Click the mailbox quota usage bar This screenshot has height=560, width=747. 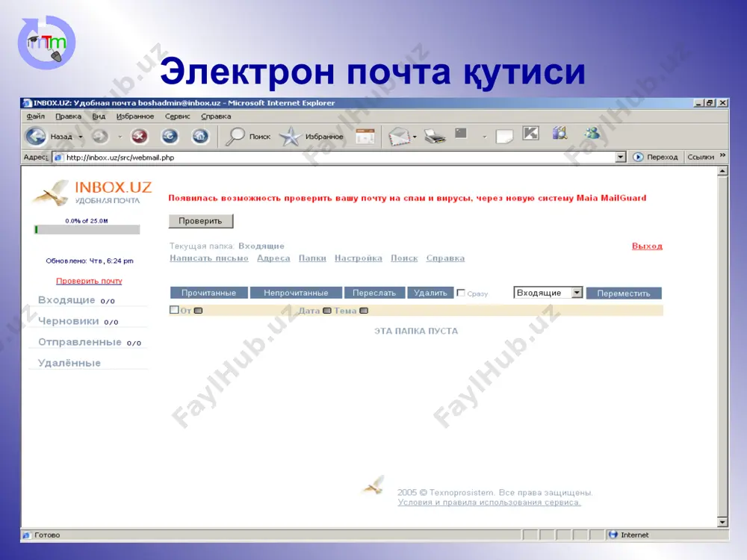tap(87, 229)
